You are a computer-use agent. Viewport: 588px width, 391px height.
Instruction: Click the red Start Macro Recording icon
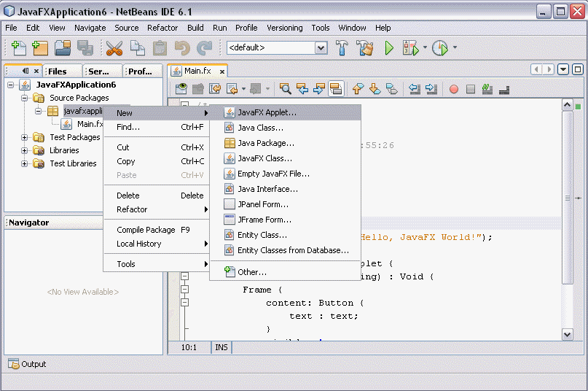pos(454,89)
